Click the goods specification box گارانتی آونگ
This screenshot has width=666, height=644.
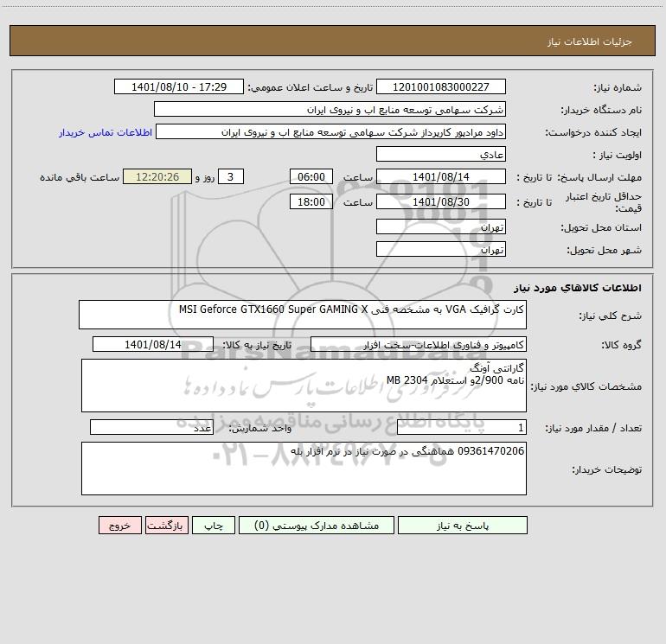(304, 386)
